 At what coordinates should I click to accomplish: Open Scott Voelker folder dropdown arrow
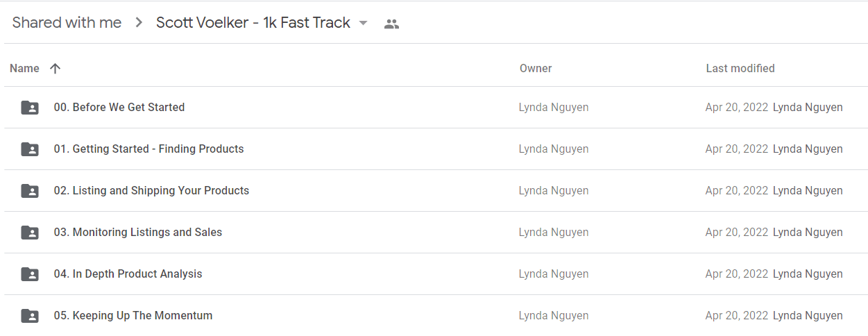coord(363,23)
